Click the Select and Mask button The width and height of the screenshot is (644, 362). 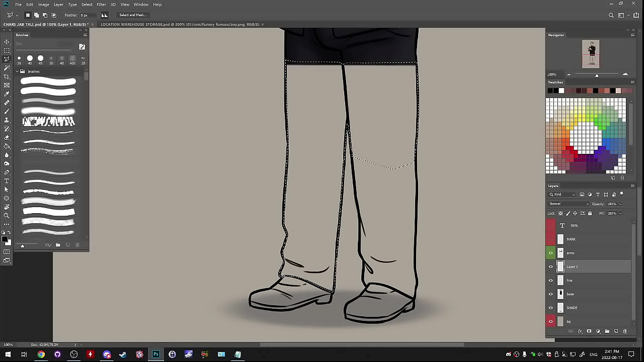click(x=133, y=15)
